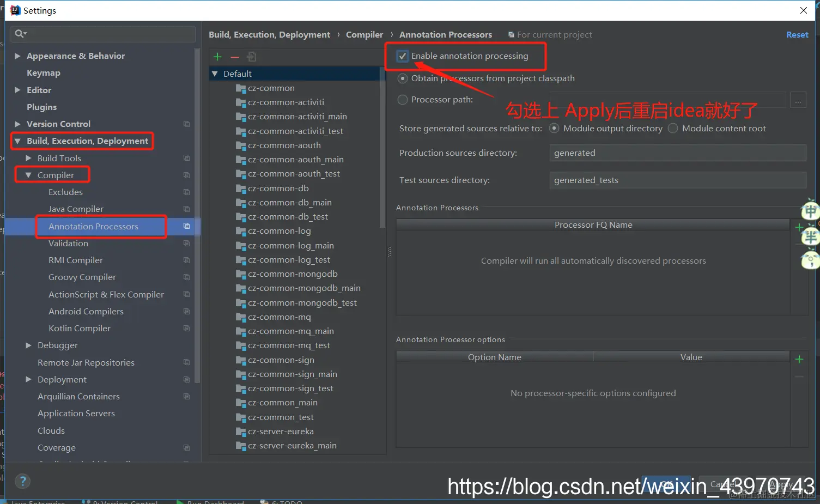Add a new profile with the green plus icon
The width and height of the screenshot is (820, 504).
point(217,56)
